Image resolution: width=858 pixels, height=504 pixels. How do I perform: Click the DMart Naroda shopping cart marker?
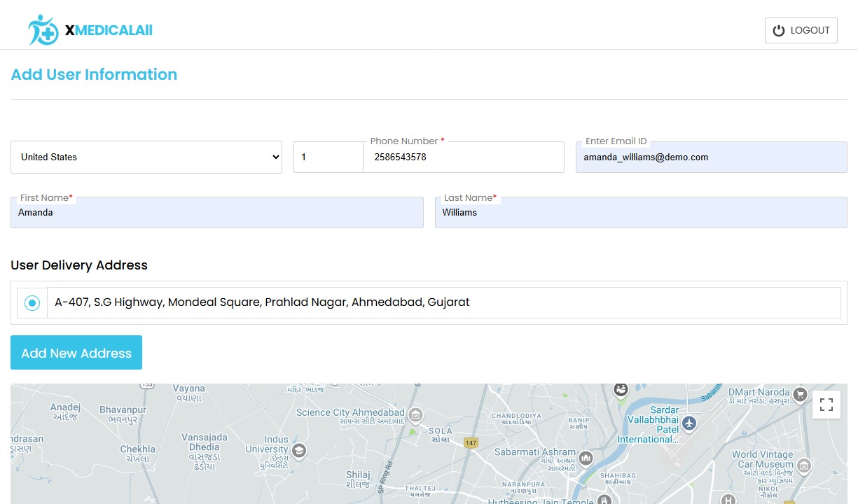click(x=801, y=395)
